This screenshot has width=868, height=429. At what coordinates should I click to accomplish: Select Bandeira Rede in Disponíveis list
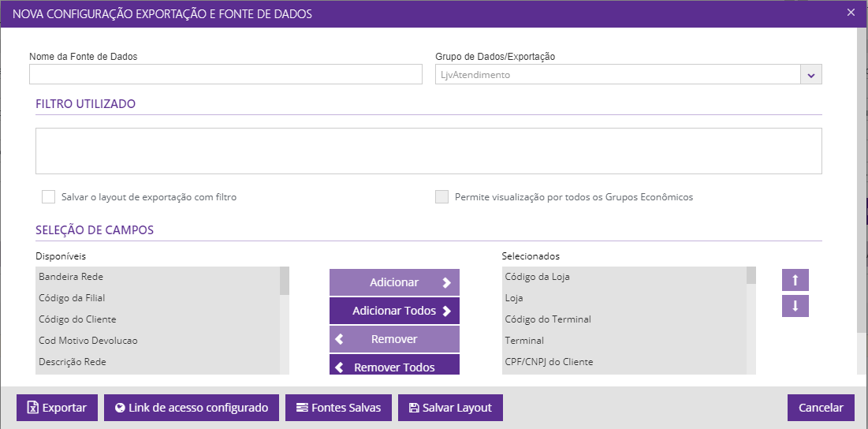tap(71, 277)
